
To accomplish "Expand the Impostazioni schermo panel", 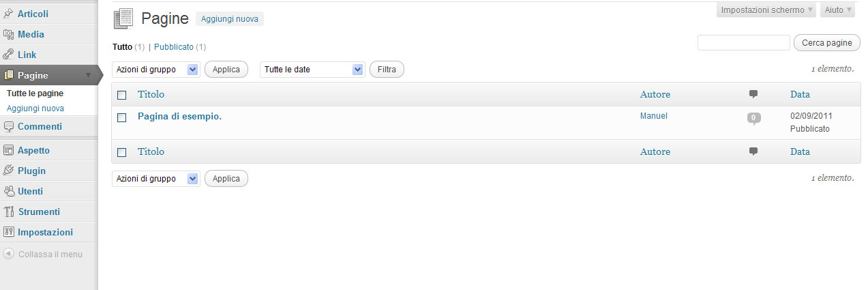I will point(766,10).
